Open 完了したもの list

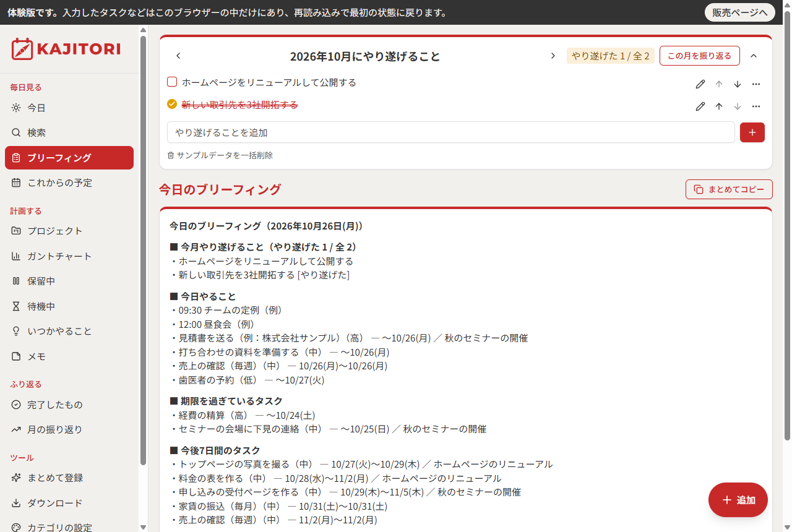tap(69, 405)
